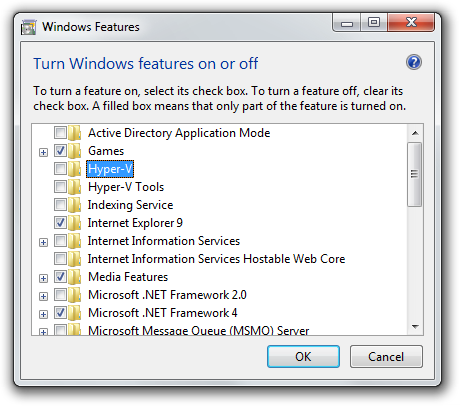Click the Internet Explorer 9 folder icon
460x406 pixels.
point(75,223)
